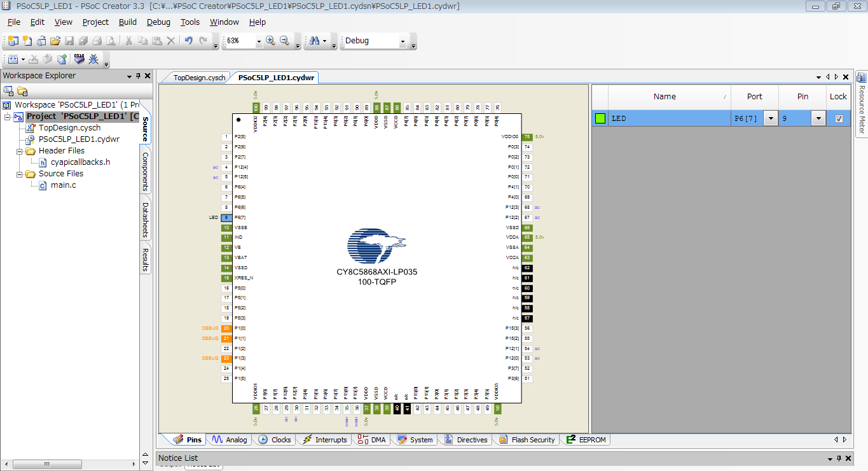Click the Collapse all folders explorer icon
This screenshot has height=471, width=868.
coord(22,91)
